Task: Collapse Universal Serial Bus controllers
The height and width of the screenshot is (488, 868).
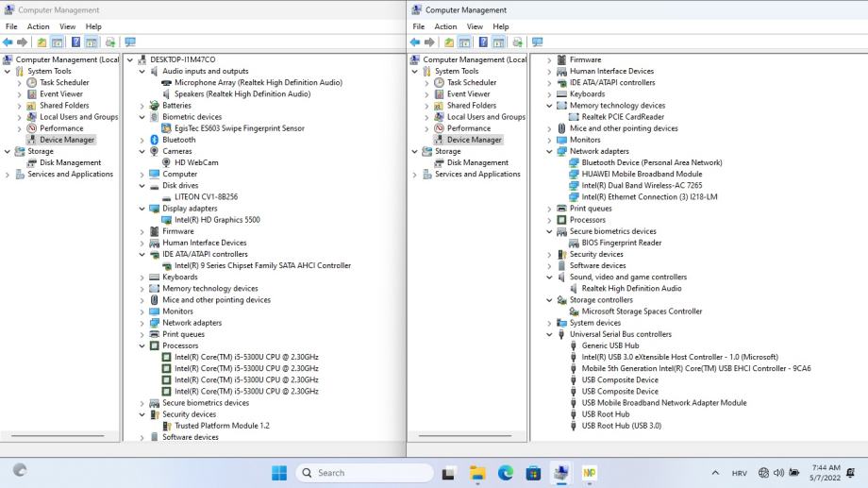Action: coord(549,334)
